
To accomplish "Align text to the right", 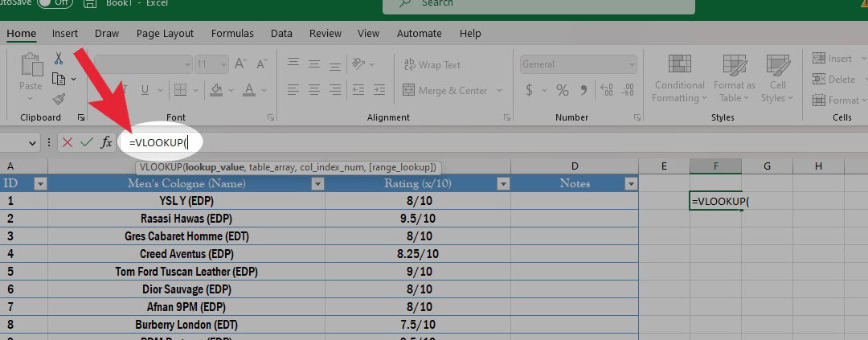I will pyautogui.click(x=335, y=90).
